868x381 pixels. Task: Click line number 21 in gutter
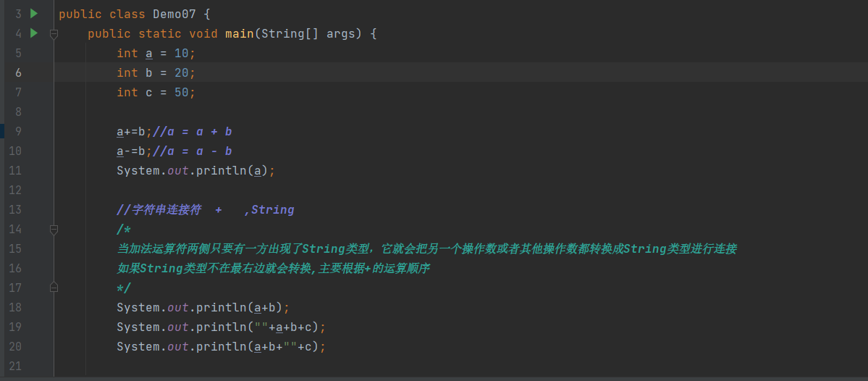click(x=16, y=366)
